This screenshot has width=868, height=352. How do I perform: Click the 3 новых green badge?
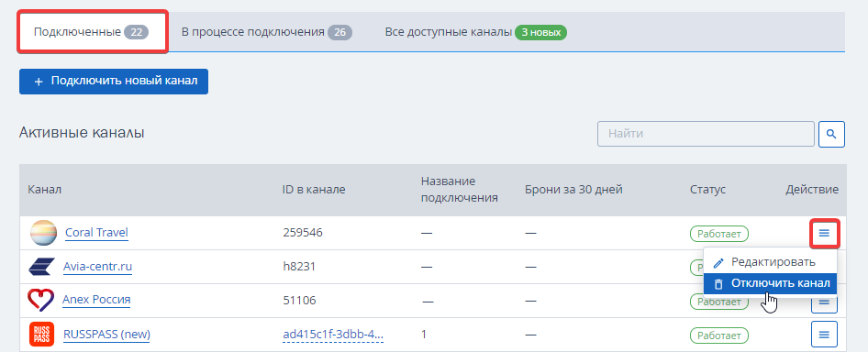point(540,33)
